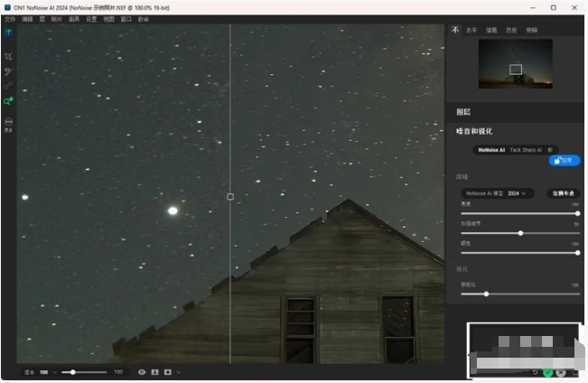This screenshot has height=383, width=588.
Task: Open the 文件 menu
Action: 10,19
